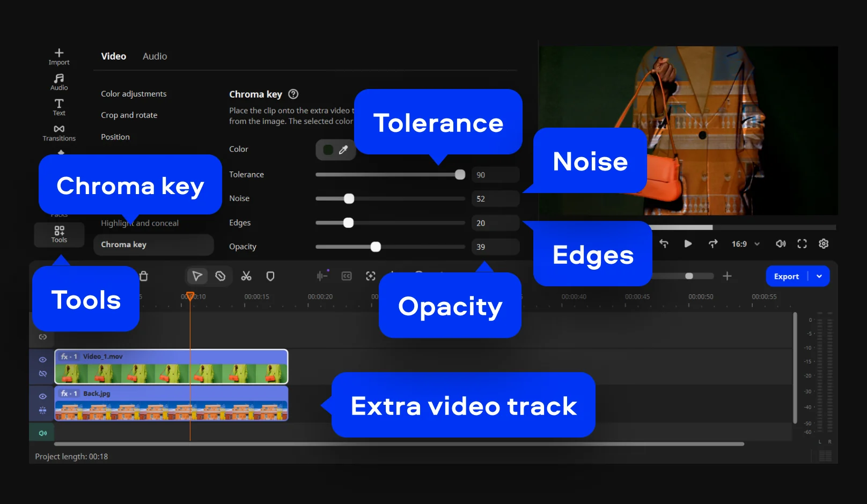The width and height of the screenshot is (867, 504).
Task: Pick a key color with the eyedropper
Action: click(x=343, y=150)
